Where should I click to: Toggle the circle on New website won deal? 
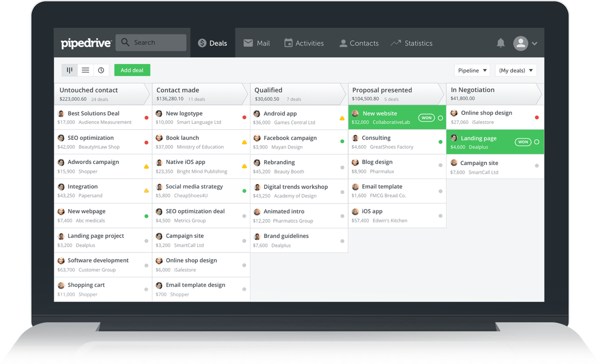(440, 118)
